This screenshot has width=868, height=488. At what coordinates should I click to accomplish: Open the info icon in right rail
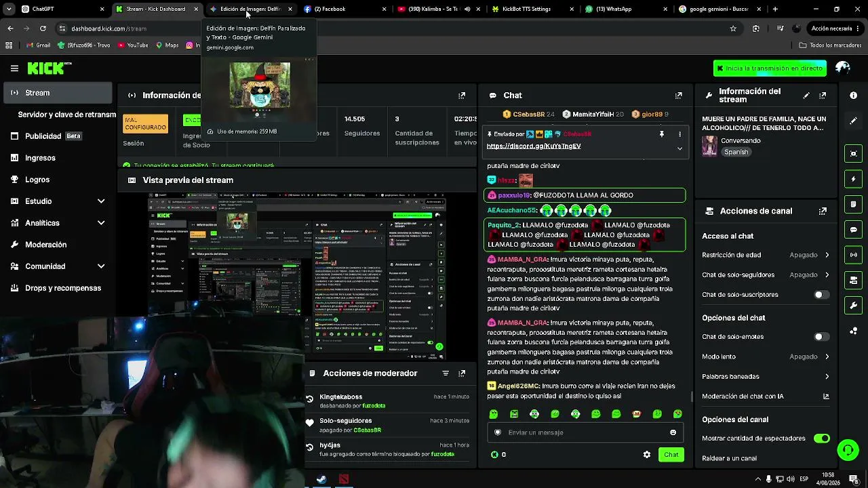coord(854,96)
